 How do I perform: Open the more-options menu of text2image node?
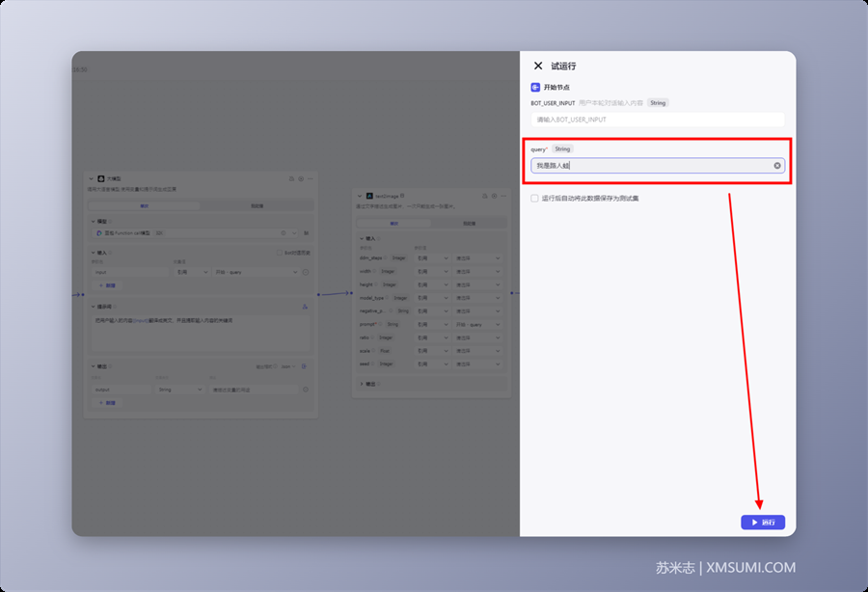[503, 196]
